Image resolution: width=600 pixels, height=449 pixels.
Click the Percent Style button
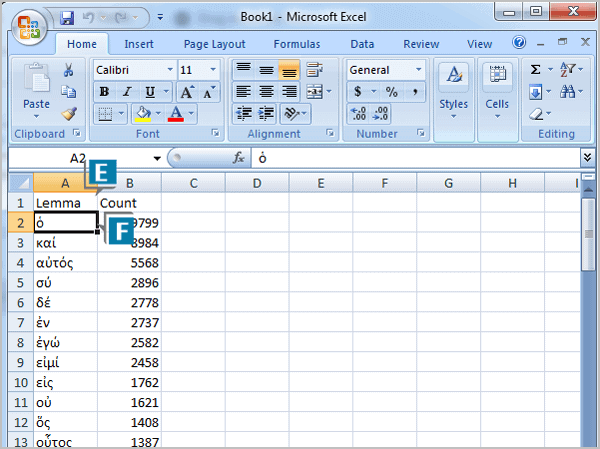click(x=391, y=92)
